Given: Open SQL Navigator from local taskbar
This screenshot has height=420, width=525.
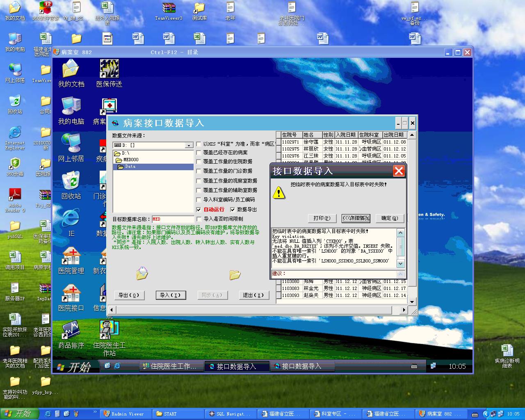Looking at the screenshot, I should (231, 414).
